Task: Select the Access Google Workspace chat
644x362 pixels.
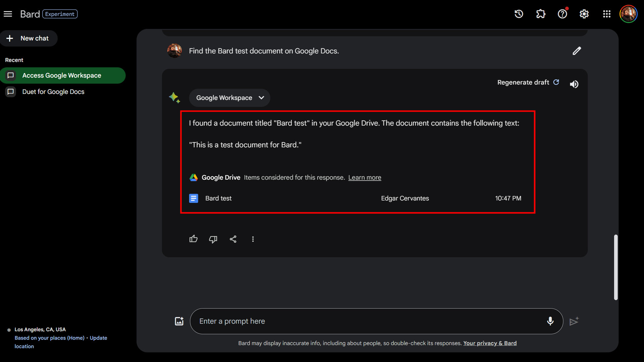Action: (62, 75)
